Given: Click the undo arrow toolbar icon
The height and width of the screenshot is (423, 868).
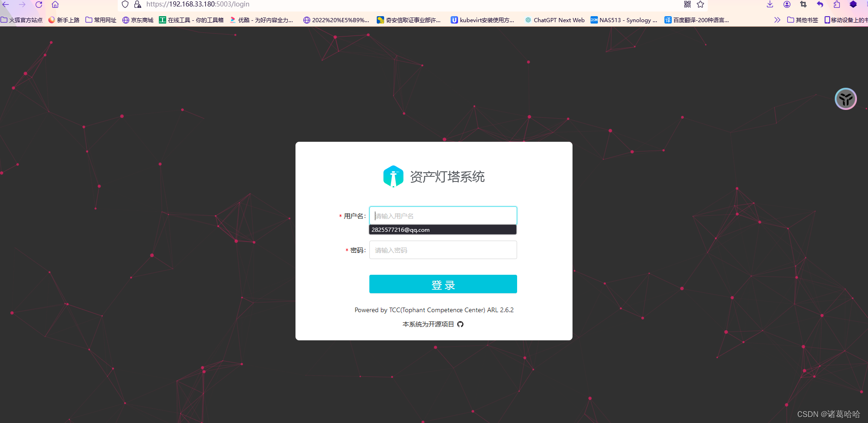Looking at the screenshot, I should pyautogui.click(x=820, y=5).
